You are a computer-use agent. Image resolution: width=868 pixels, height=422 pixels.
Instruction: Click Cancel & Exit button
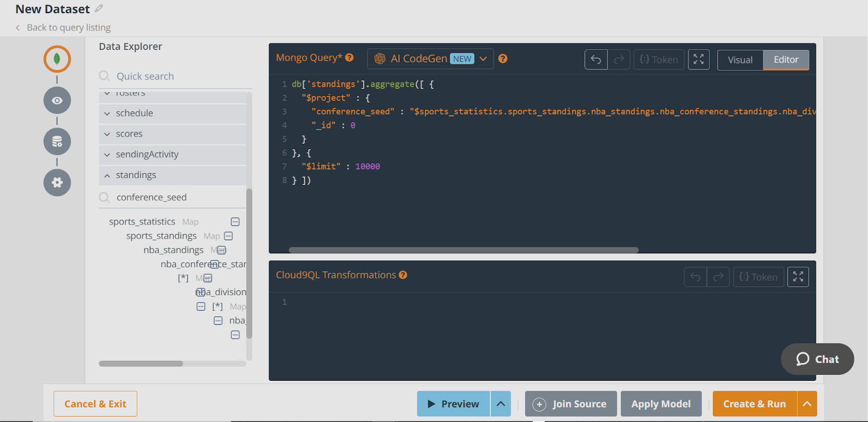click(95, 404)
